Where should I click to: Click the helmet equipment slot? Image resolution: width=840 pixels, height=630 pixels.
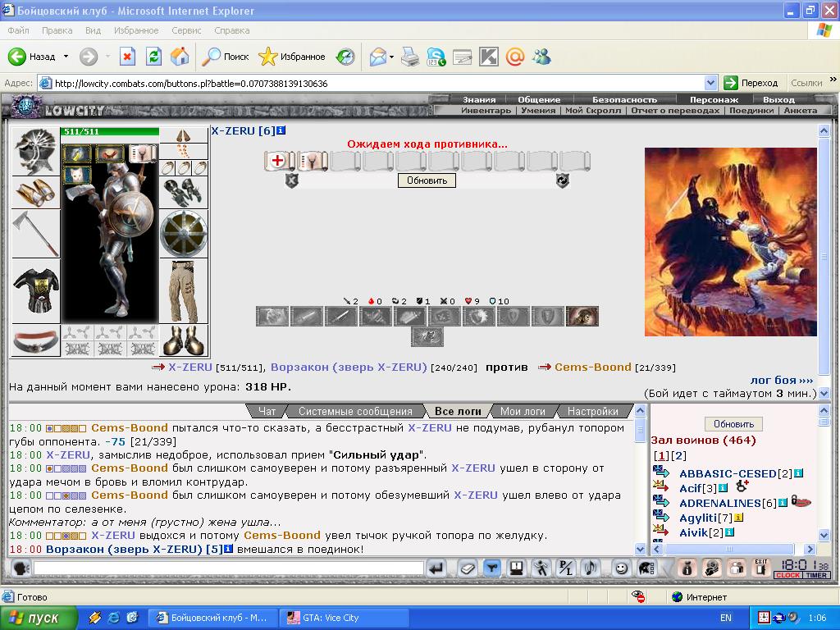(x=36, y=152)
